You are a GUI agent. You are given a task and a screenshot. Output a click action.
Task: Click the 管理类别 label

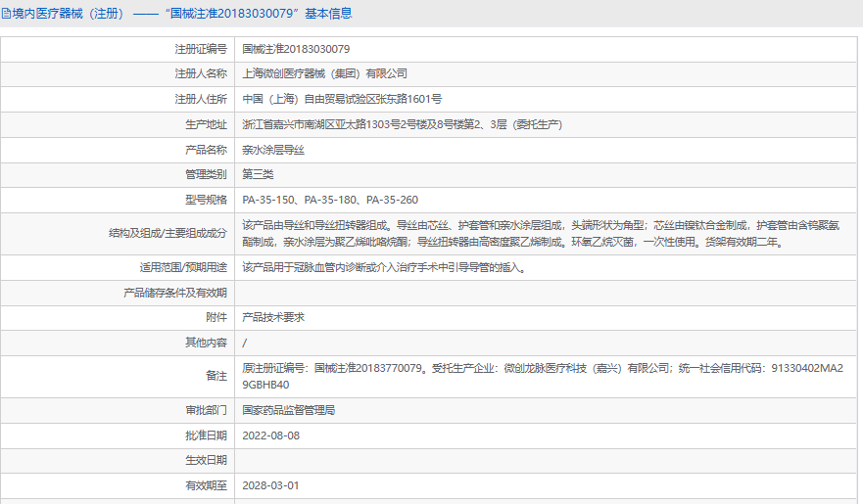coord(206,174)
